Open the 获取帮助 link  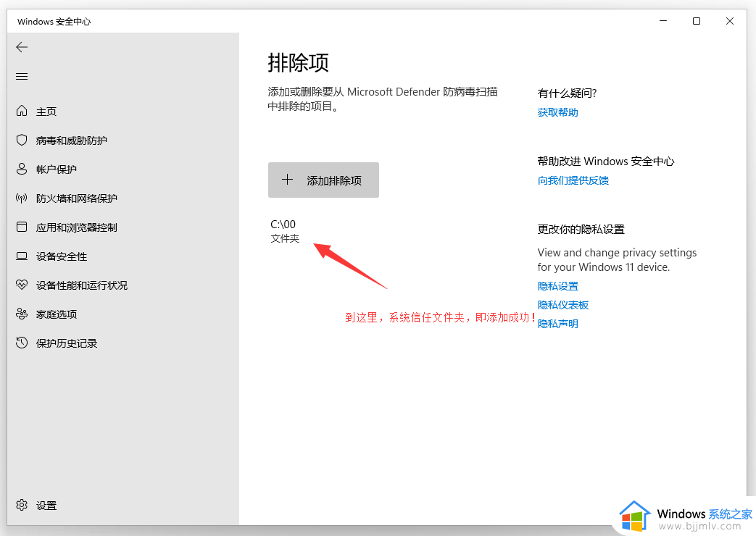click(558, 112)
